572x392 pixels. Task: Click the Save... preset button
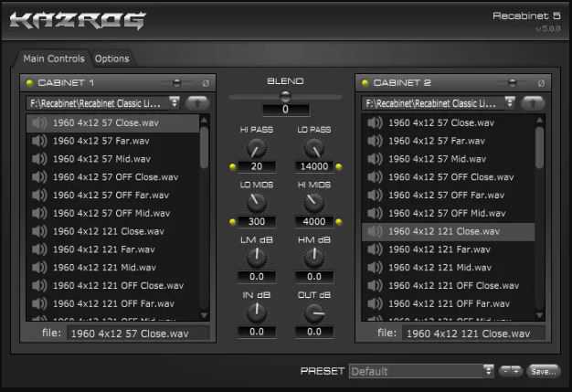[x=543, y=371]
